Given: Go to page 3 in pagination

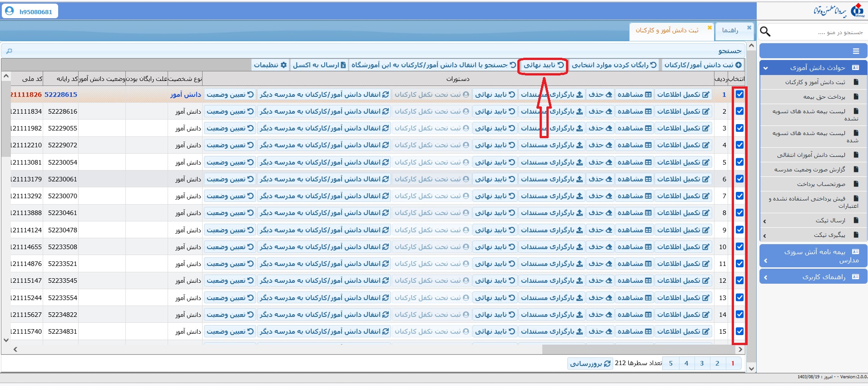Looking at the screenshot, I should [x=701, y=363].
